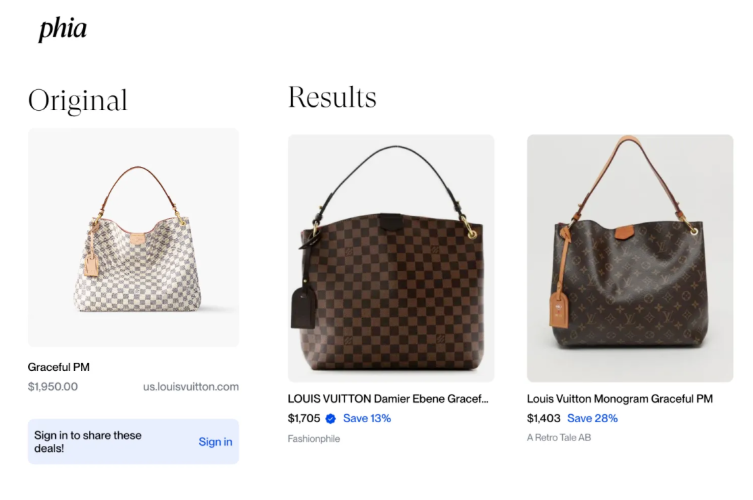Open the Louis Vuitton Monogram Graceful PM title
Image resolution: width=753 pixels, height=500 pixels.
(x=619, y=399)
